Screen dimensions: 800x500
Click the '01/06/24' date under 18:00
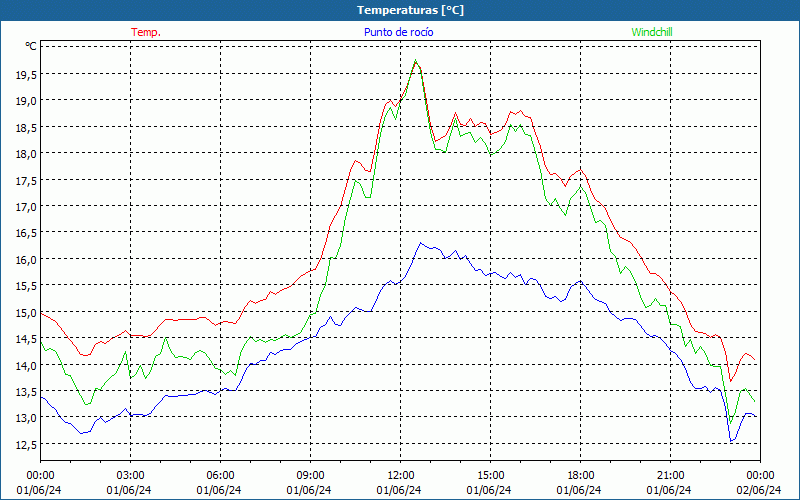[579, 490]
